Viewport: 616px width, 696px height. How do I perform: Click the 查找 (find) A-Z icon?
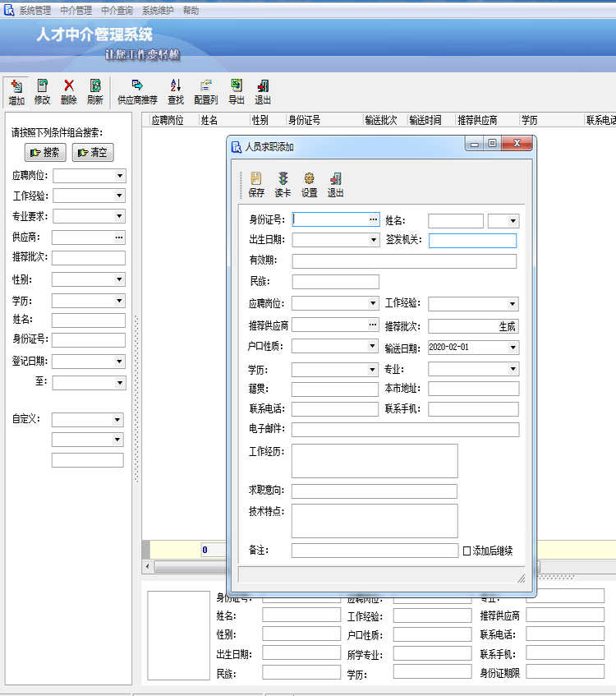pyautogui.click(x=176, y=92)
